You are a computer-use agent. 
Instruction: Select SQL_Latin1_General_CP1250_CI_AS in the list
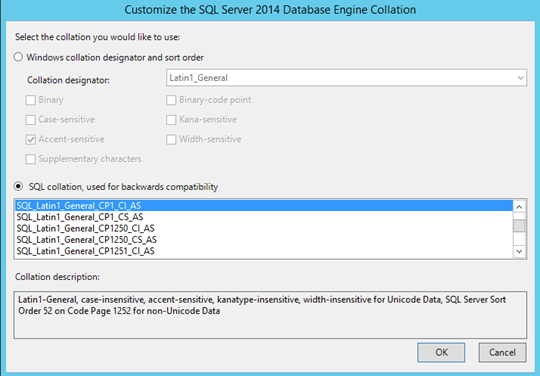point(264,228)
